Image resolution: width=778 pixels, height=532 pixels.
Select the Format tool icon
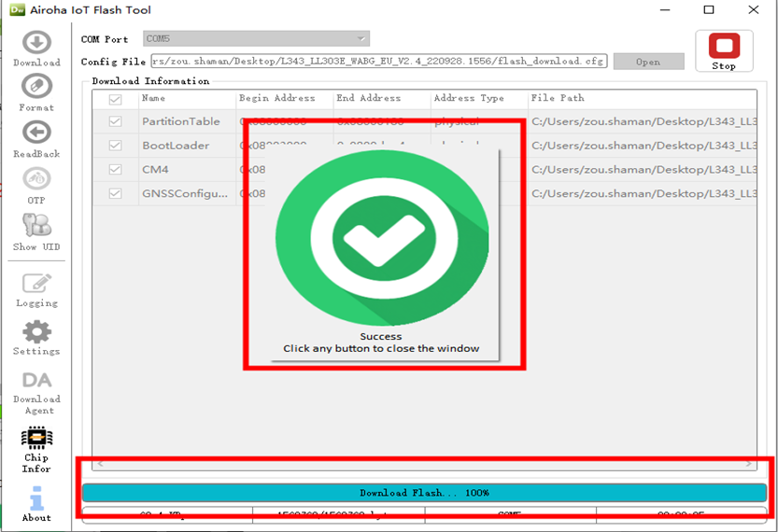(36, 87)
